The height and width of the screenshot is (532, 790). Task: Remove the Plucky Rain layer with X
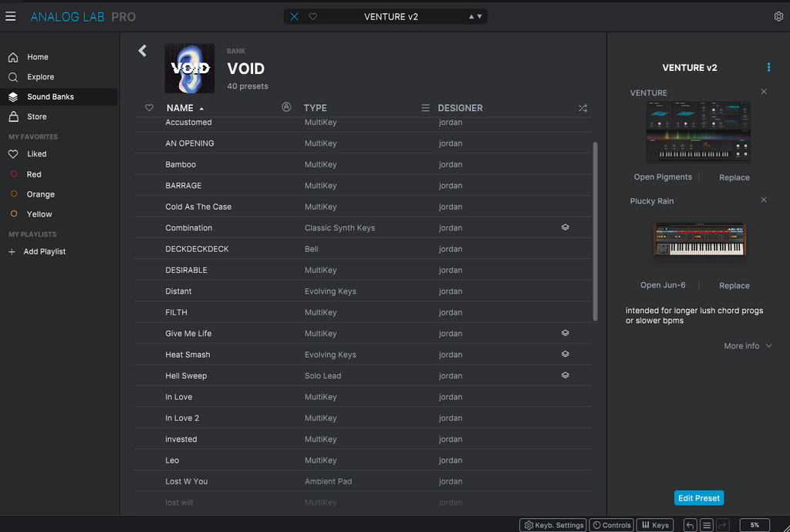(764, 200)
